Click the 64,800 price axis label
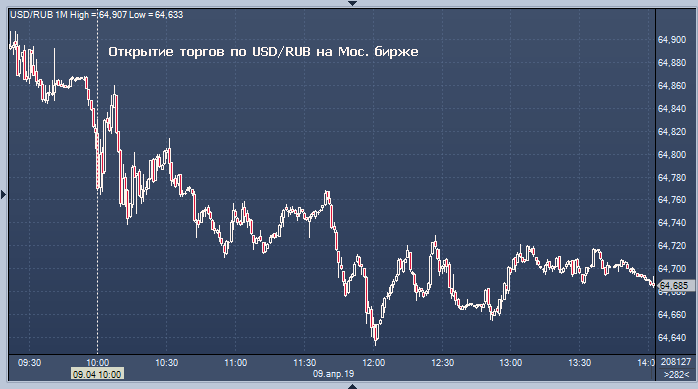698x389 pixels. 672,154
